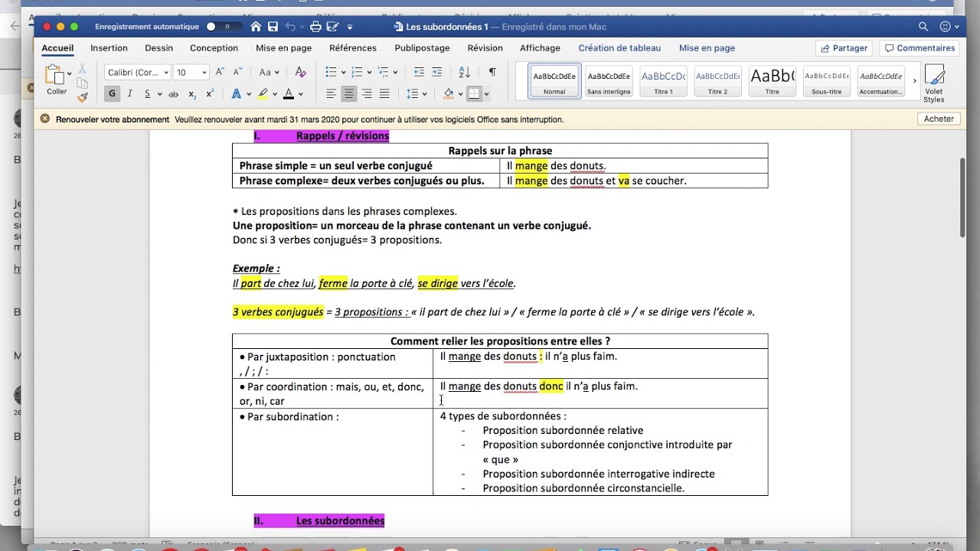This screenshot has height=551, width=980.
Task: Expand the numbered list options arrow
Action: [369, 72]
